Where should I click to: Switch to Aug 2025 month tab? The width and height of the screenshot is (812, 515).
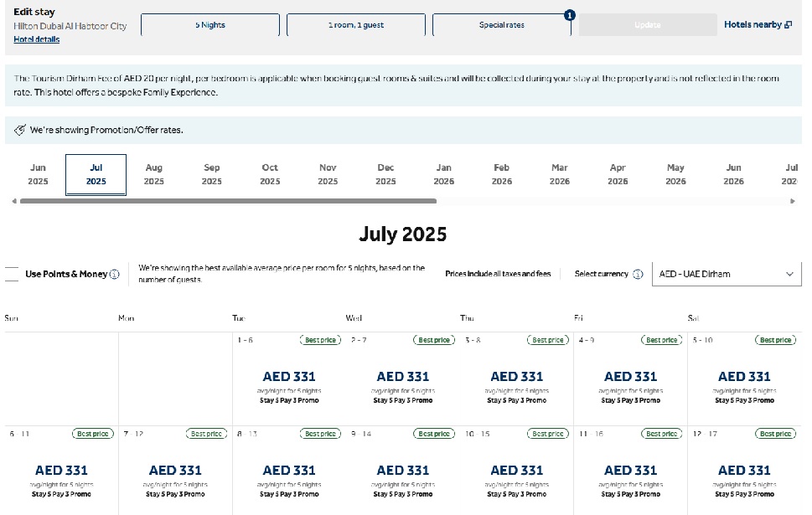[x=154, y=174]
